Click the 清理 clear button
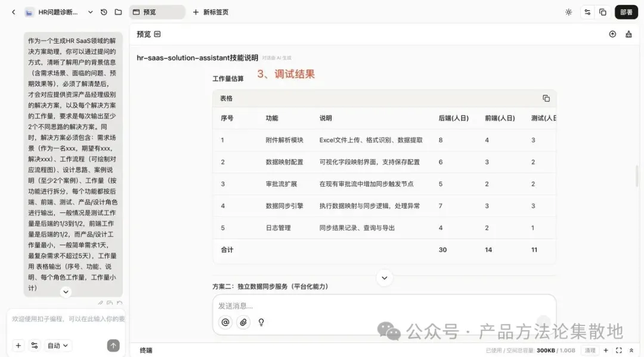644x357 pixels. [x=589, y=350]
